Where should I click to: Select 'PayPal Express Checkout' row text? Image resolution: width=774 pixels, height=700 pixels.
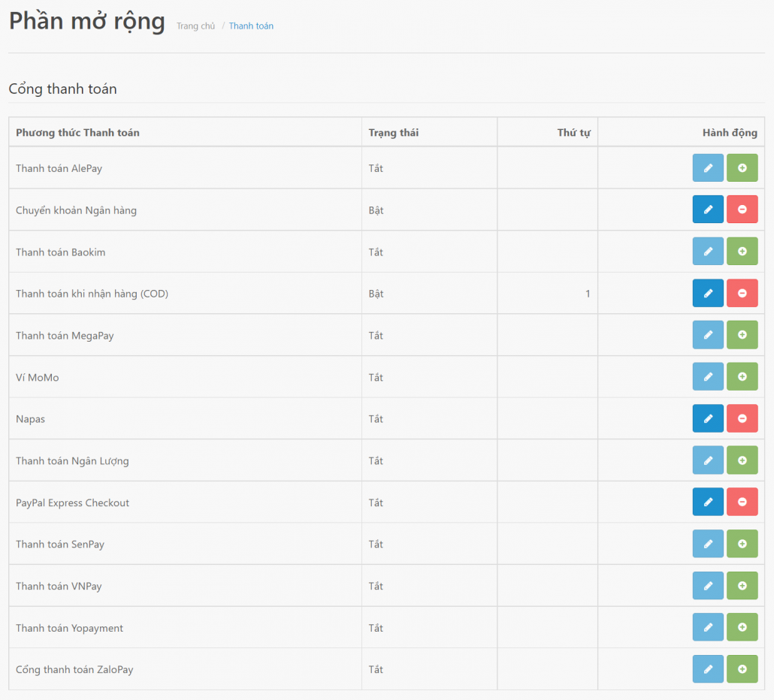pyautogui.click(x=72, y=502)
